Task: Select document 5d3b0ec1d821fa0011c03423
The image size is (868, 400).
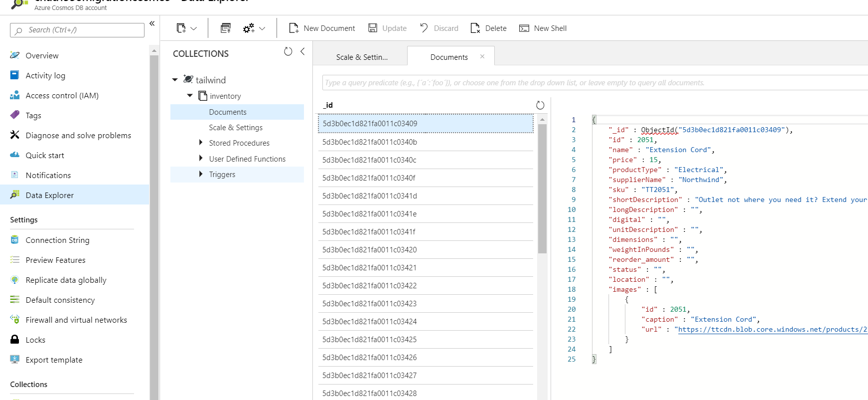Action: click(426, 304)
